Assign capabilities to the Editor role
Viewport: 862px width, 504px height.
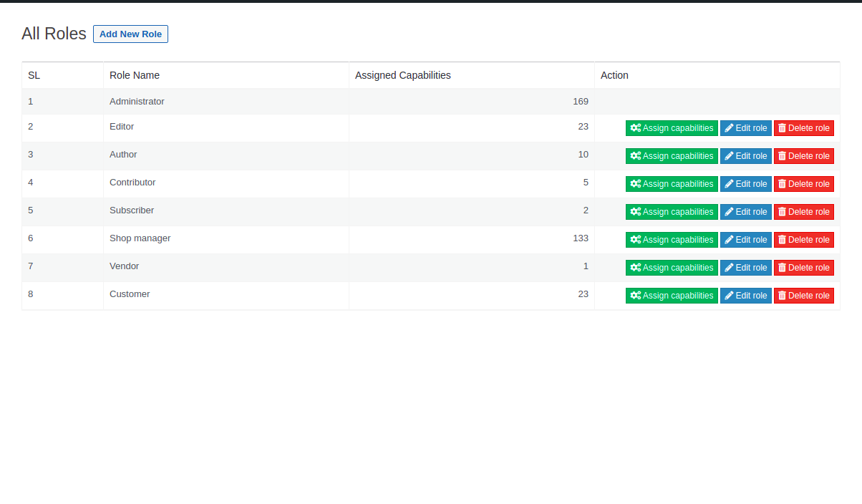pos(672,128)
